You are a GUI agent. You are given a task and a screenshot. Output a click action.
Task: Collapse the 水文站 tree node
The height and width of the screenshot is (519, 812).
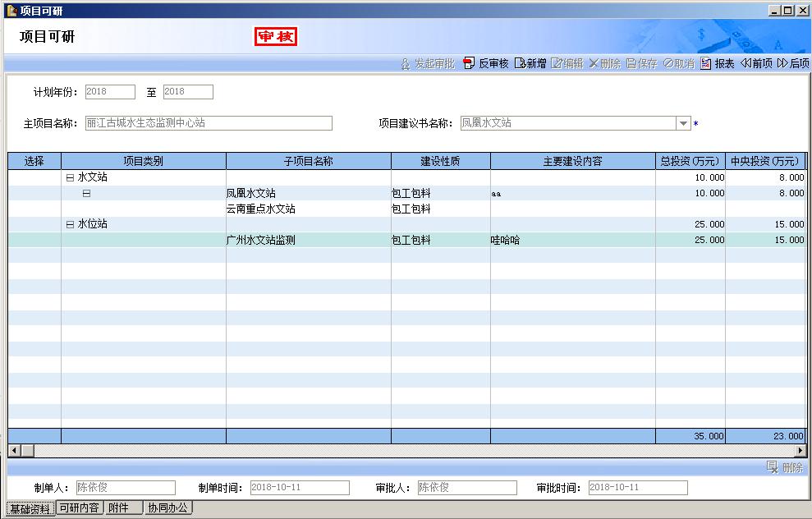coord(70,177)
